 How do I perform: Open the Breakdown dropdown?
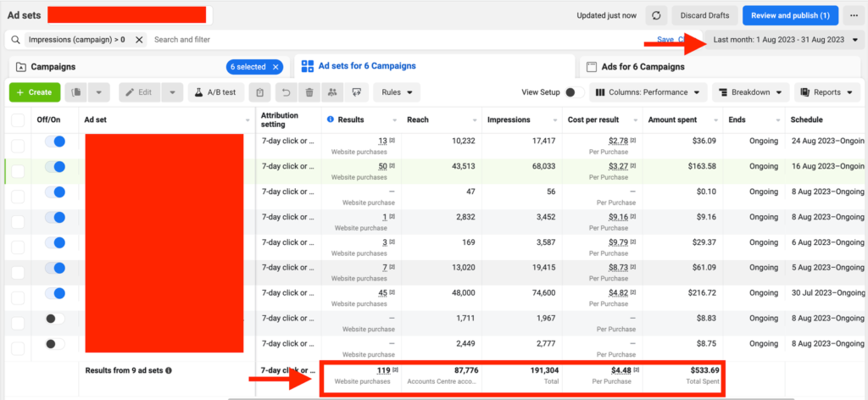tap(750, 92)
